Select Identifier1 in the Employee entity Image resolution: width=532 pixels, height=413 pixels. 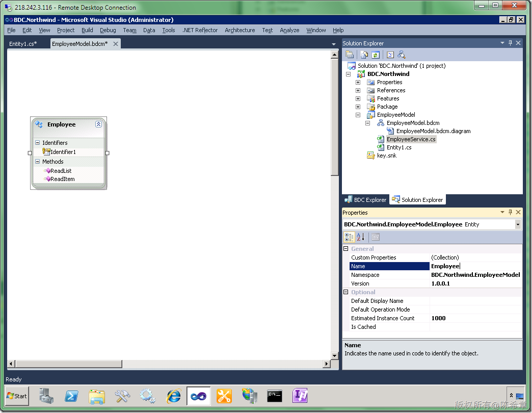[x=63, y=152]
